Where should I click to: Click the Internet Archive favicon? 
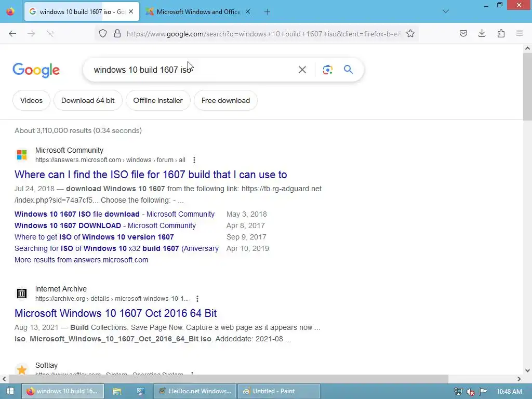click(22, 293)
